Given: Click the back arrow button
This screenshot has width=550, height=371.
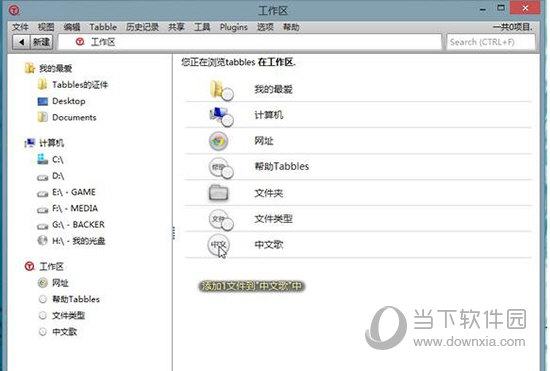Looking at the screenshot, I should (x=21, y=42).
